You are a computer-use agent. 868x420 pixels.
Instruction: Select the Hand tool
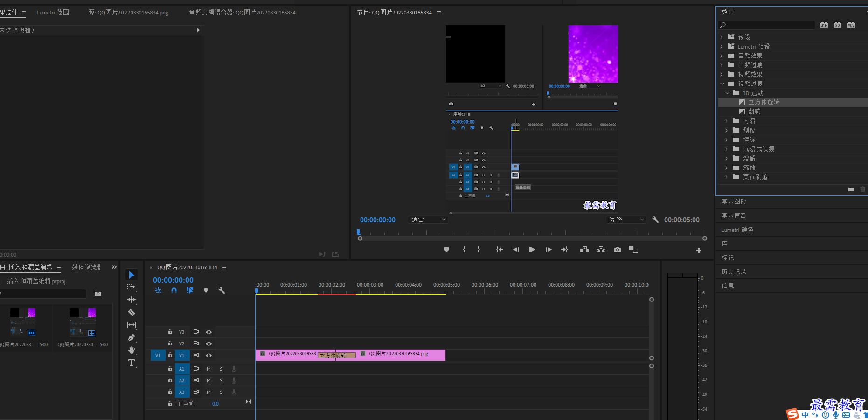click(132, 350)
